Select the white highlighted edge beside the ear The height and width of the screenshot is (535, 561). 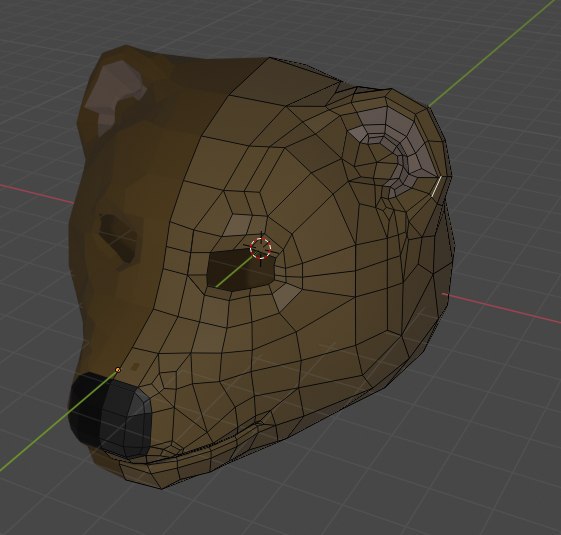[436, 186]
